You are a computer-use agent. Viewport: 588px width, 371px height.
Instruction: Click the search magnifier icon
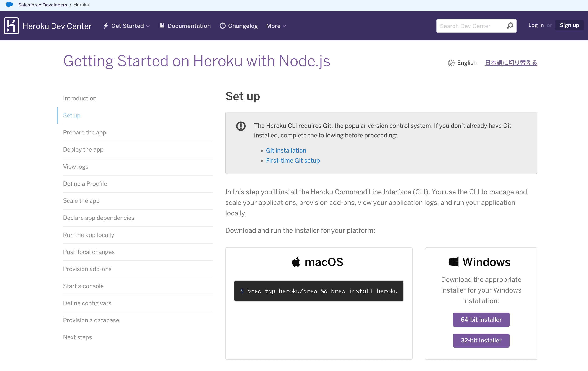point(510,26)
